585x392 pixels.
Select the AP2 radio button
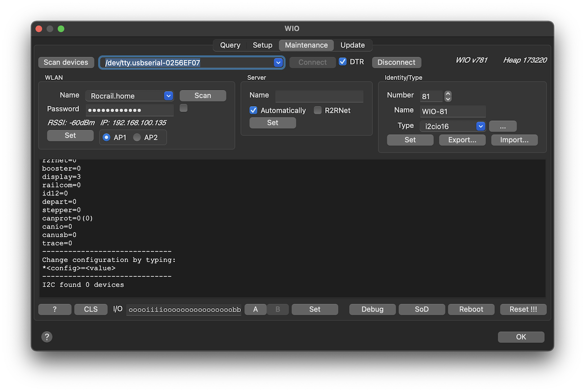click(x=137, y=137)
